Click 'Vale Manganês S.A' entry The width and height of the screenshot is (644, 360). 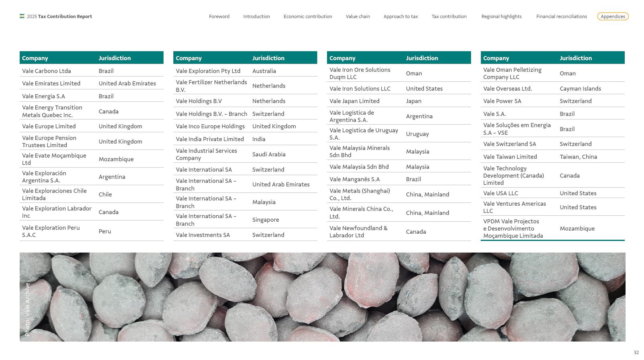(x=355, y=179)
